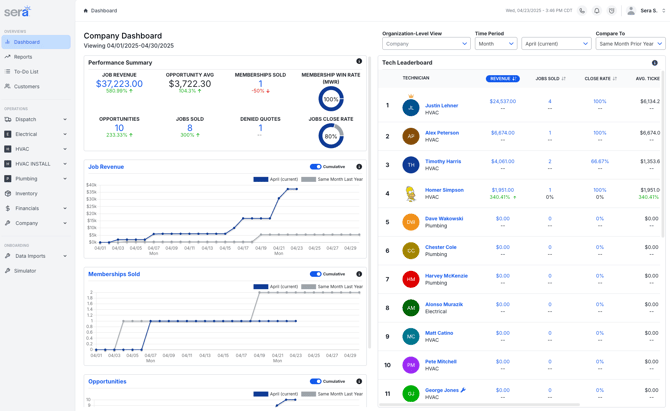This screenshot has height=411, width=670.
Task: Toggle April (current) legend on Opportunities chart
Action: (276, 394)
